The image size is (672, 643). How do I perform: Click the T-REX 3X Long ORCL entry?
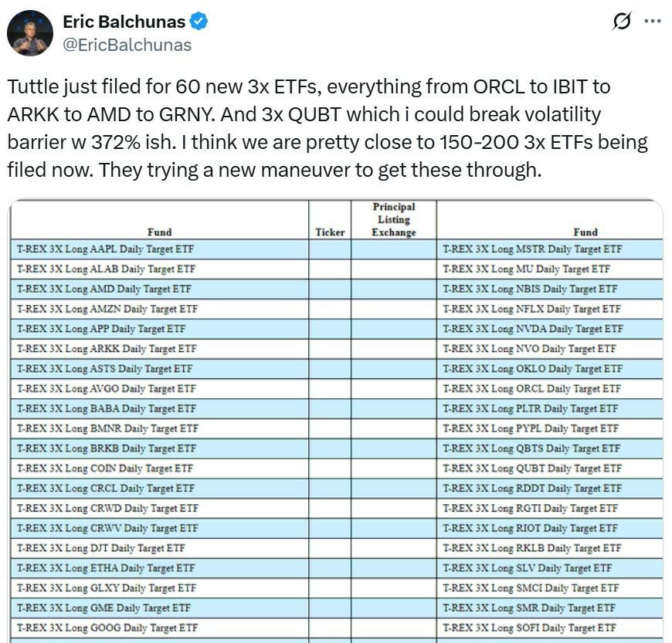531,388
